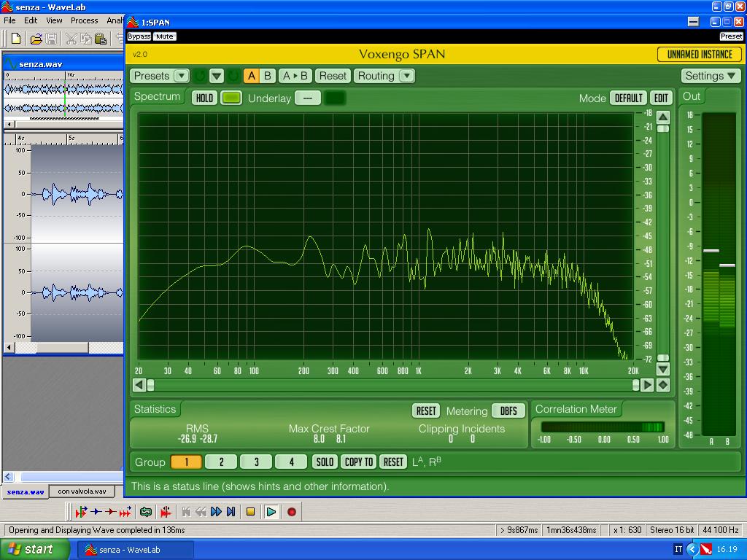Click the Cut scissors icon
This screenshot has width=747, height=560.
[x=71, y=39]
